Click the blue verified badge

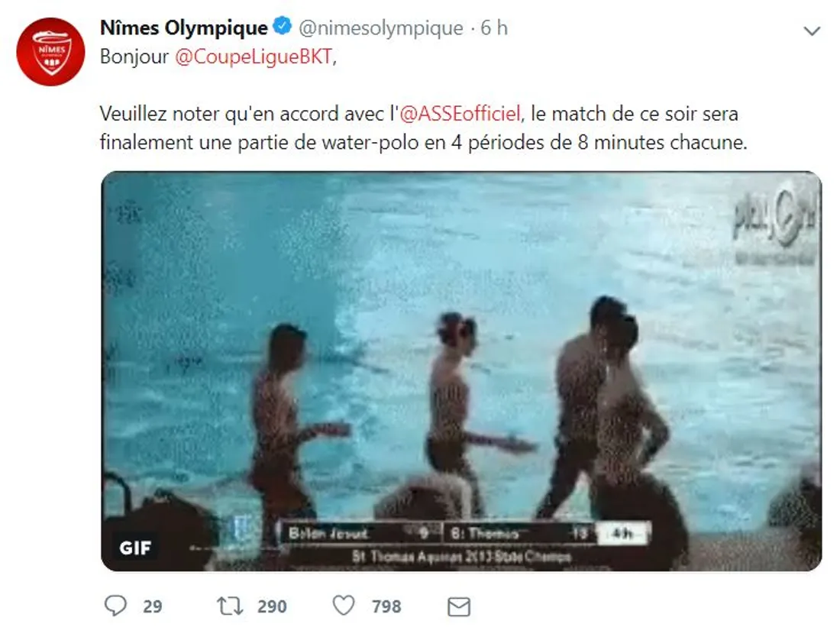point(283,26)
